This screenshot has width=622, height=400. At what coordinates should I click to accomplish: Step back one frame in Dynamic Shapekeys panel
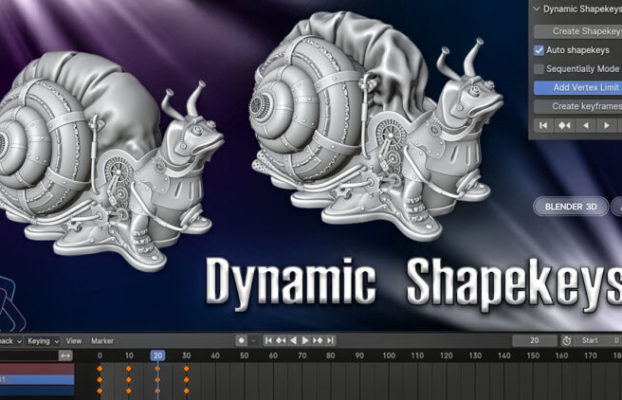[586, 125]
